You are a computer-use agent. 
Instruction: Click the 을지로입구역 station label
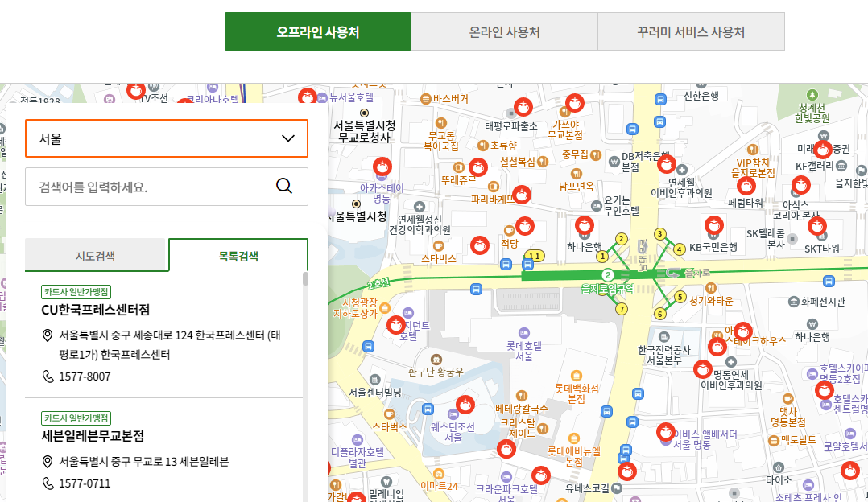point(607,288)
